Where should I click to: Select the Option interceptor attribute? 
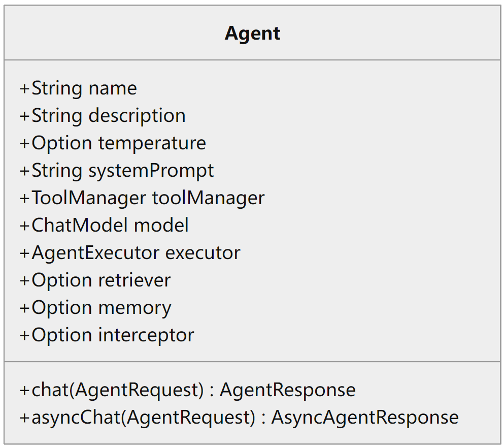[107, 335]
